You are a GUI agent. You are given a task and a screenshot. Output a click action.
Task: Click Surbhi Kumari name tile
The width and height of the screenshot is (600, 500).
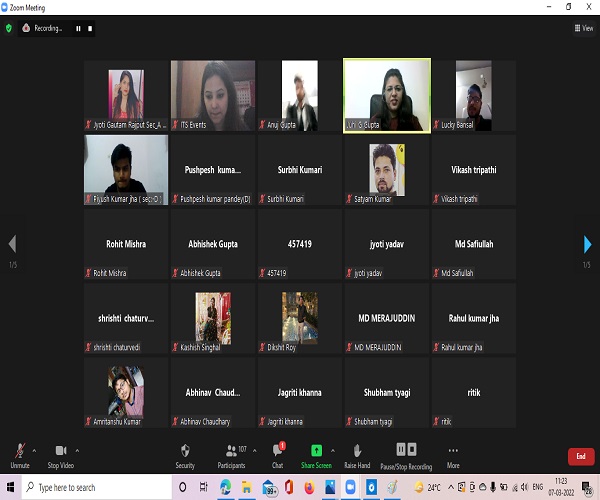pos(300,170)
